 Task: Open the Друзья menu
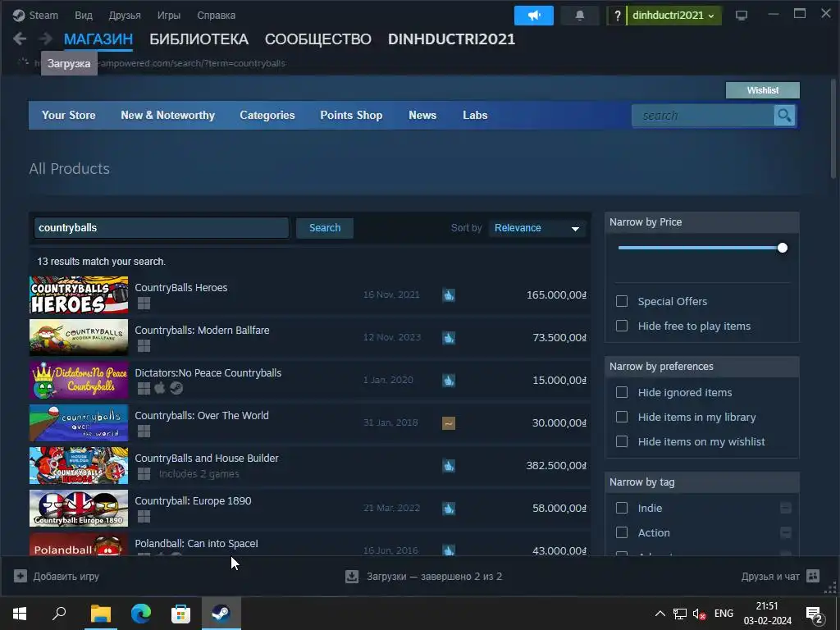(x=125, y=16)
